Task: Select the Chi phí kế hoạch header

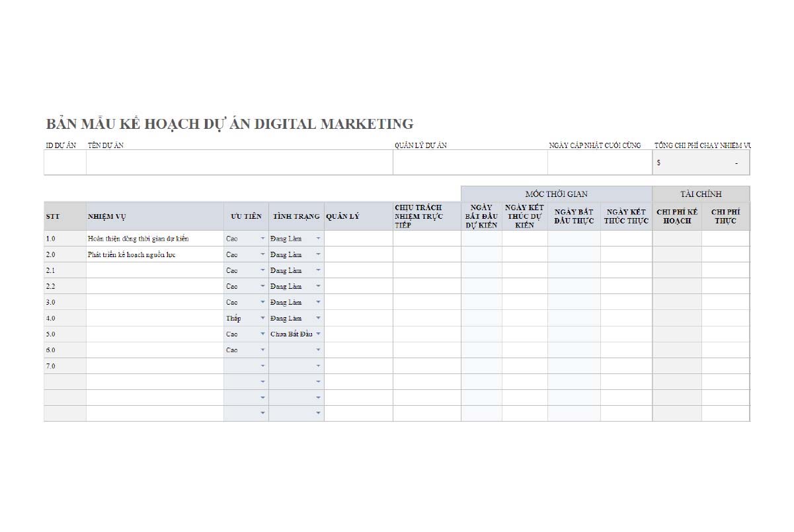Action: point(677,216)
